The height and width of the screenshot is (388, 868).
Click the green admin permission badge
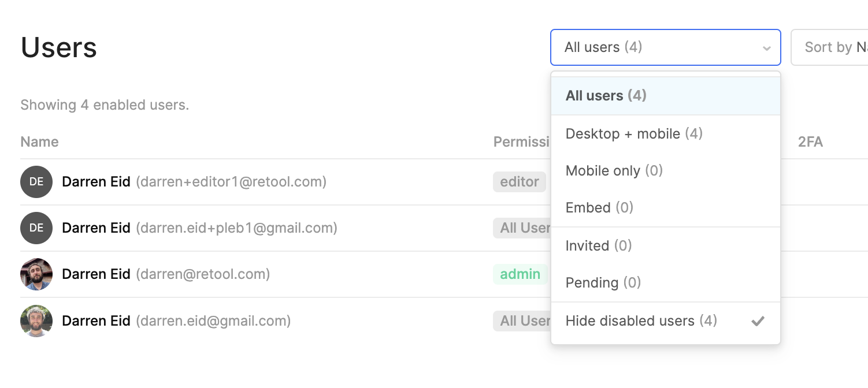[520, 274]
